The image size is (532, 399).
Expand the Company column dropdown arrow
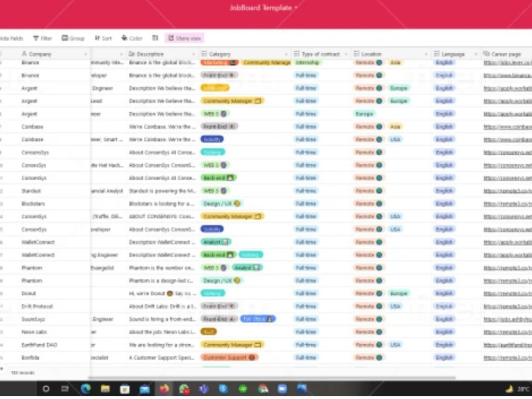point(86,54)
